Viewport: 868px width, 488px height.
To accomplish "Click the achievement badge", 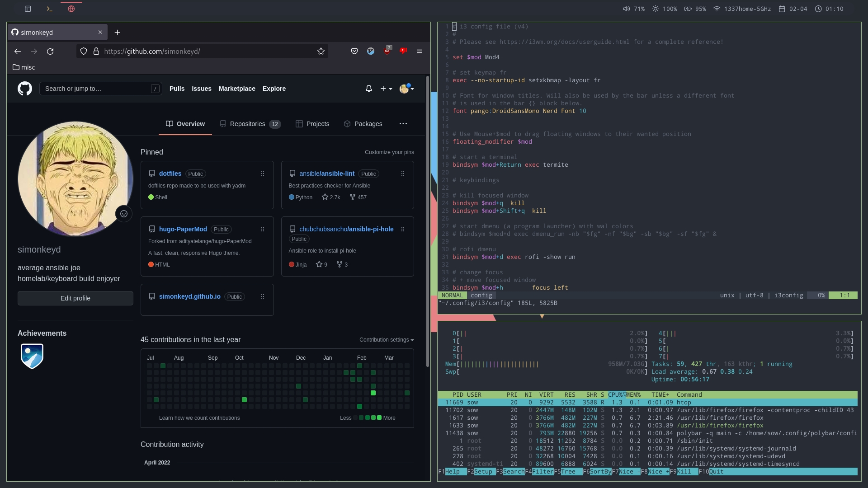I will pos(32,356).
